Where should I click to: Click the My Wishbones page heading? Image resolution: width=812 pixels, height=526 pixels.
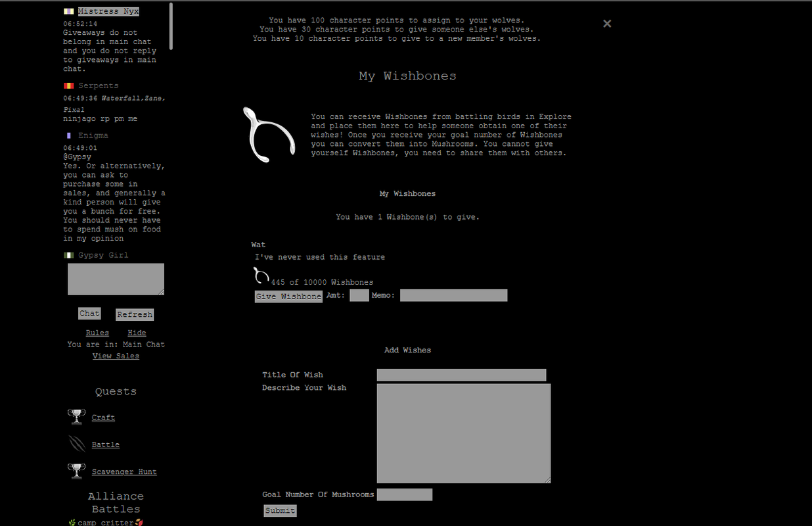point(407,76)
